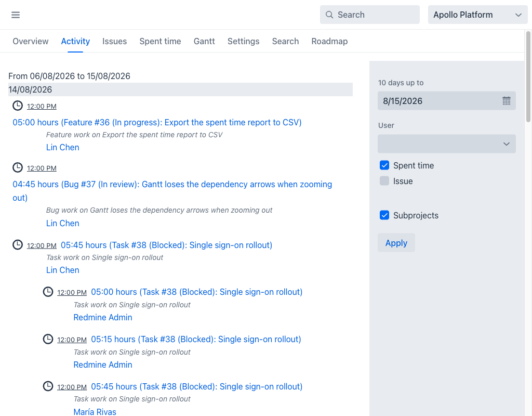
Task: Focus the top Search input field
Action: click(x=370, y=15)
